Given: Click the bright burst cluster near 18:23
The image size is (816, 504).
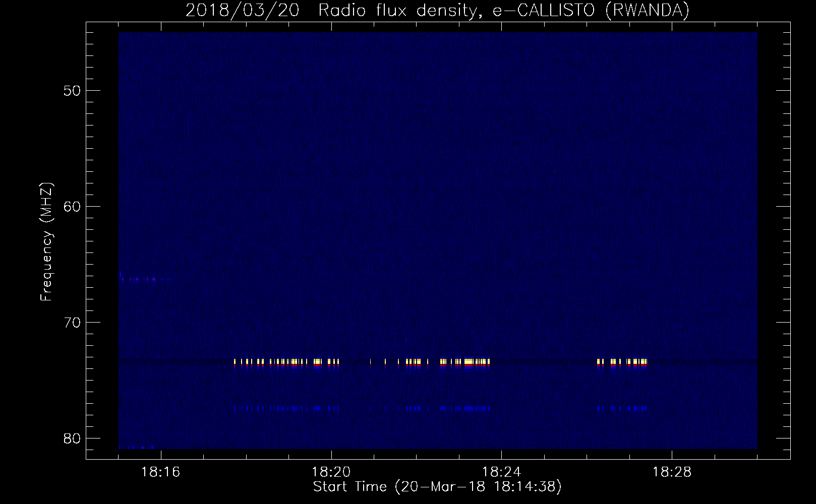Looking at the screenshot, I should point(465,363).
